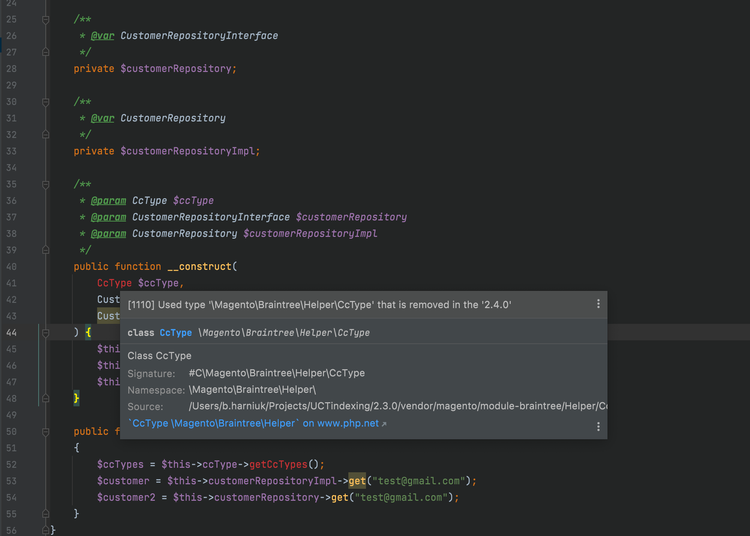This screenshot has width=750, height=536.
Task: Click the blue CcType class name in popup
Action: coord(175,332)
